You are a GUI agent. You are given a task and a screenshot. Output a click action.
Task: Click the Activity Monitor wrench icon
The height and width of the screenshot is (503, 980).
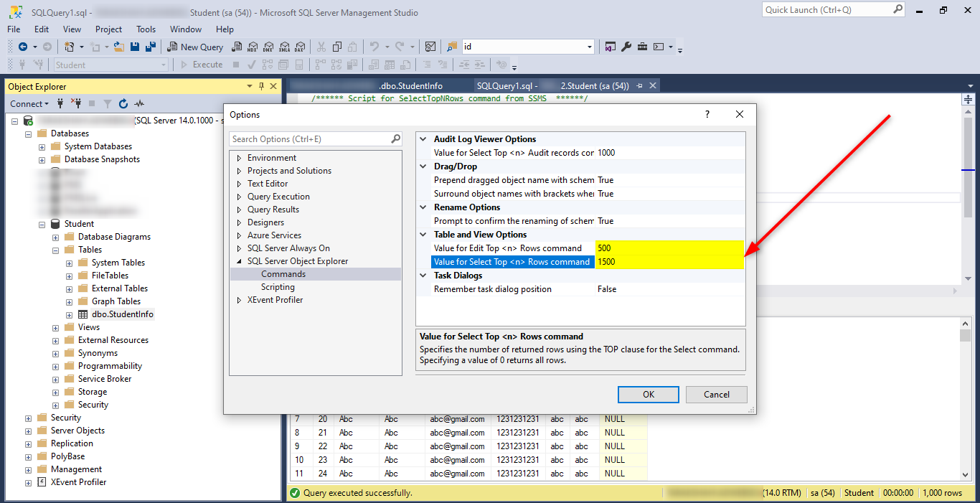point(626,46)
